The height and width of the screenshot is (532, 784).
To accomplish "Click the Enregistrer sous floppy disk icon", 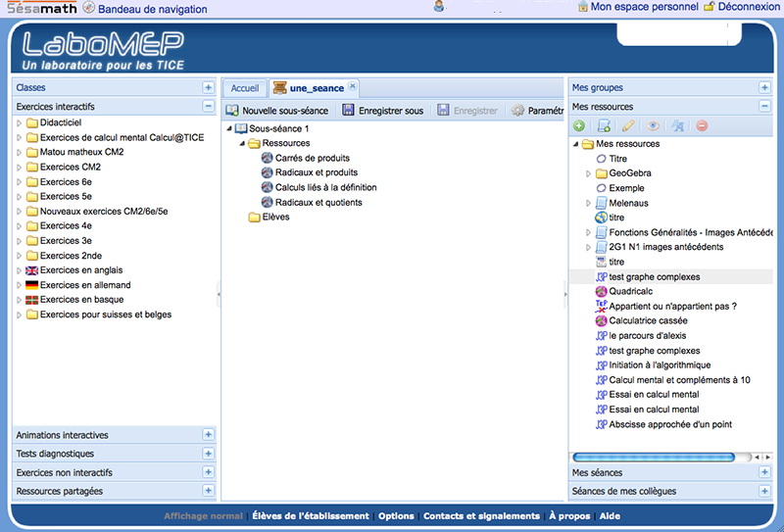I will (x=348, y=110).
